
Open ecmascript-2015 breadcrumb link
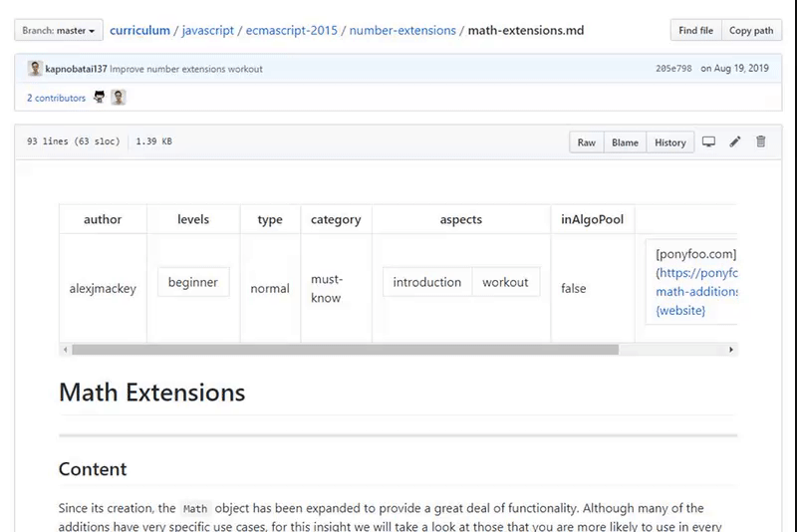291,31
